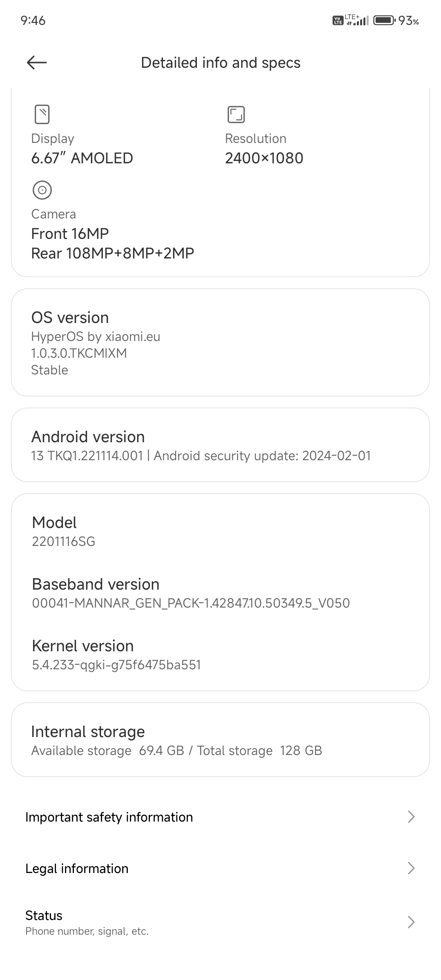Image resolution: width=441 pixels, height=980 pixels.
Task: Tap the Camera lens icon
Action: tap(42, 190)
